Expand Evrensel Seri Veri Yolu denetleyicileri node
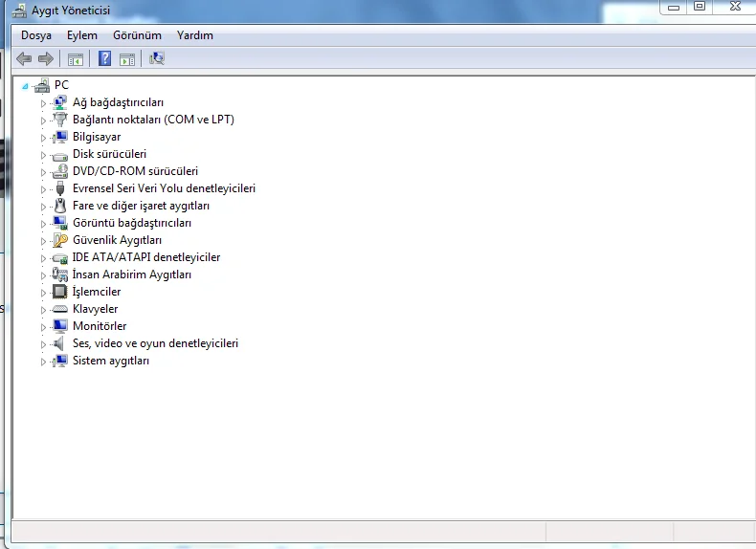 point(43,189)
